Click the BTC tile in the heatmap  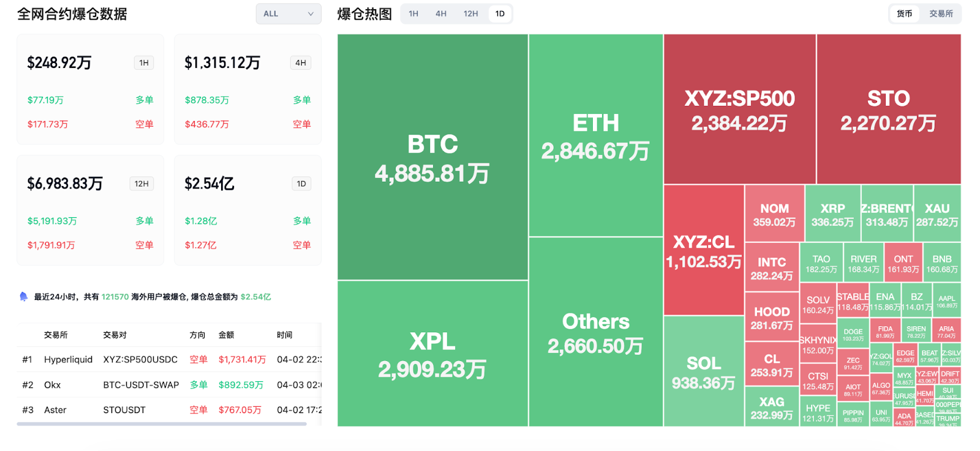[432, 157]
